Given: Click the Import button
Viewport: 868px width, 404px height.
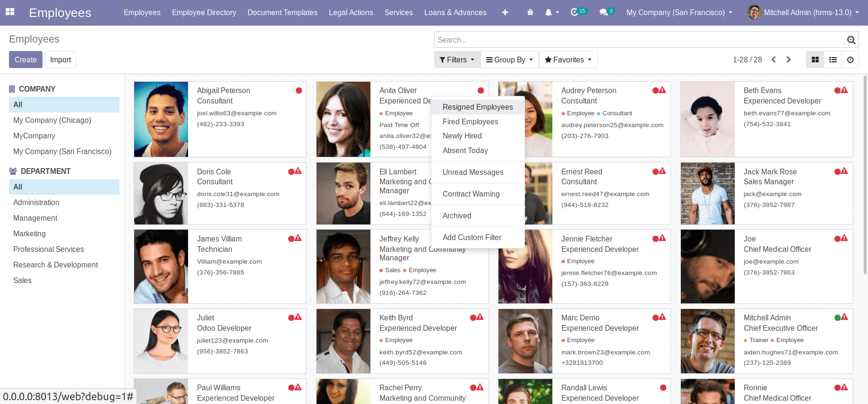Looking at the screenshot, I should (x=60, y=60).
